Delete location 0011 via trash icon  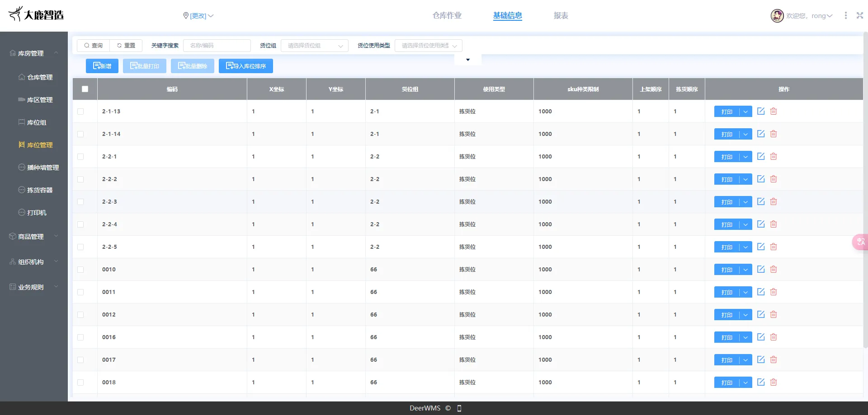774,292
